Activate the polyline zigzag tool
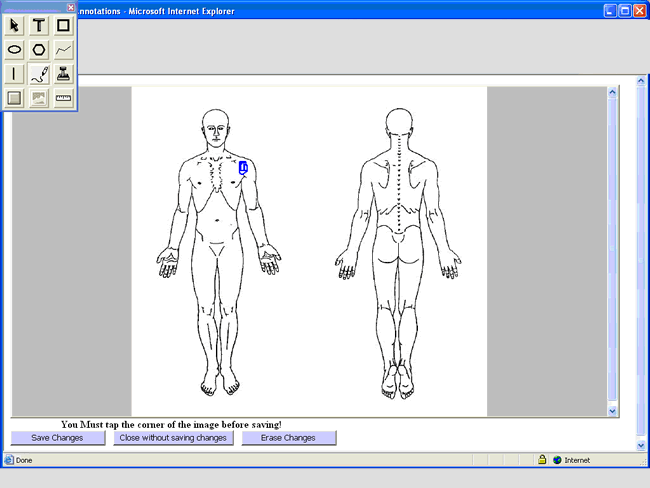Image resolution: width=650 pixels, height=488 pixels. [63, 49]
